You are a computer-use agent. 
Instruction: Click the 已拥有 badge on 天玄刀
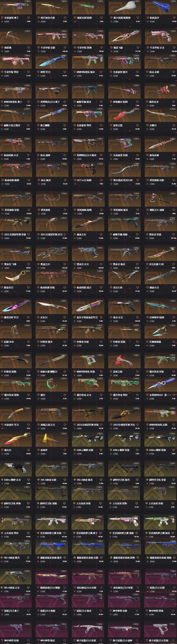pyautogui.click(x=64, y=301)
